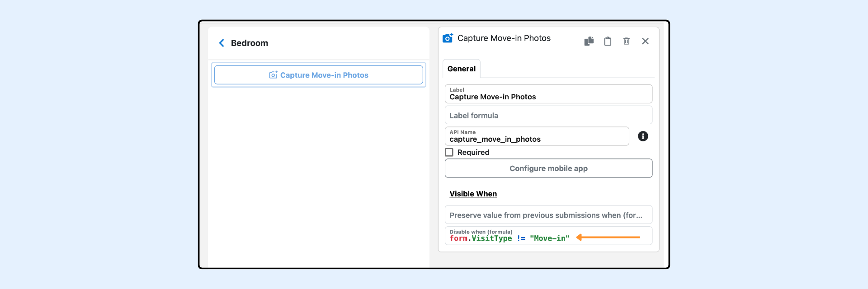Duplicate the element with the copy icon

pyautogui.click(x=589, y=41)
